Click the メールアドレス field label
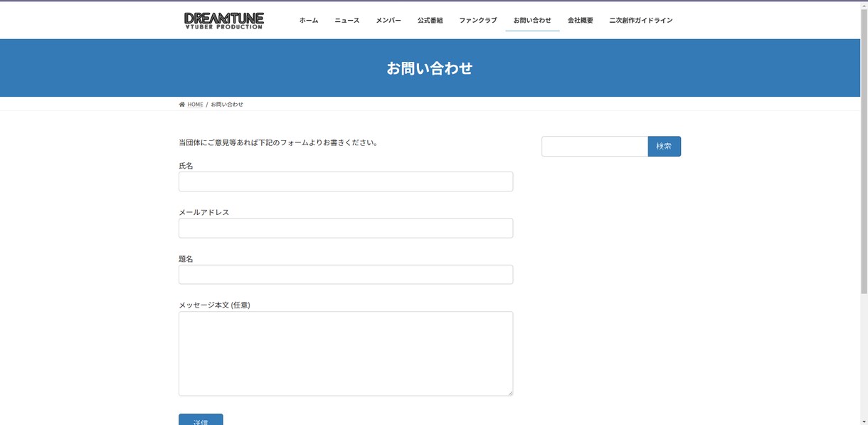This screenshot has height=425, width=868. [204, 212]
